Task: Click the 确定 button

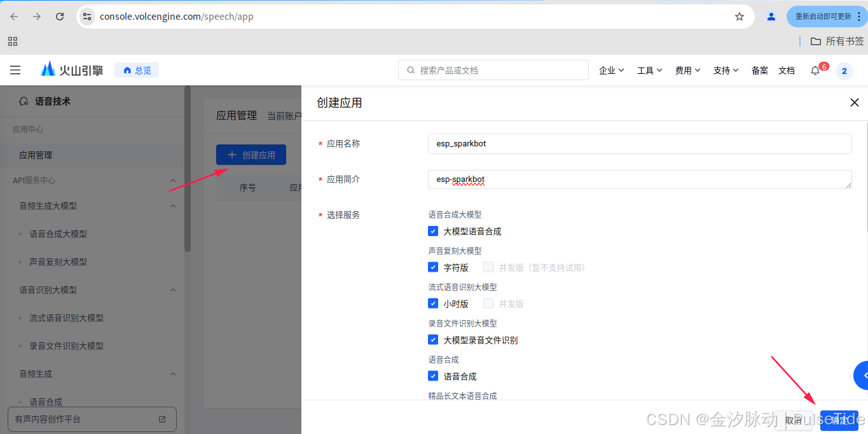Action: (x=839, y=420)
